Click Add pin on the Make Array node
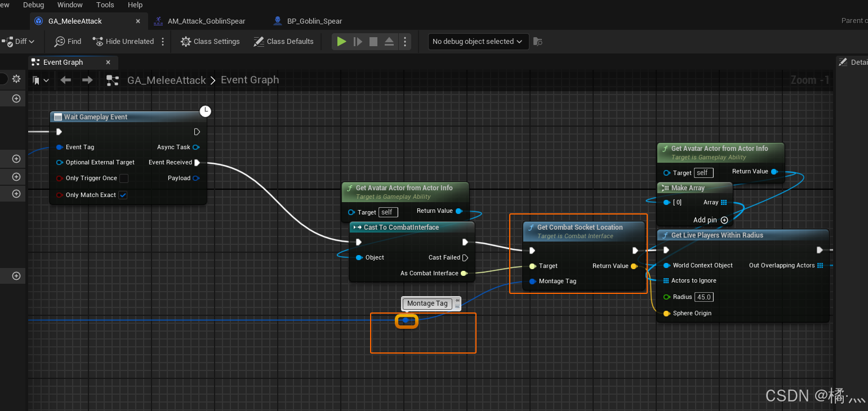This screenshot has width=868, height=411. [x=711, y=220]
